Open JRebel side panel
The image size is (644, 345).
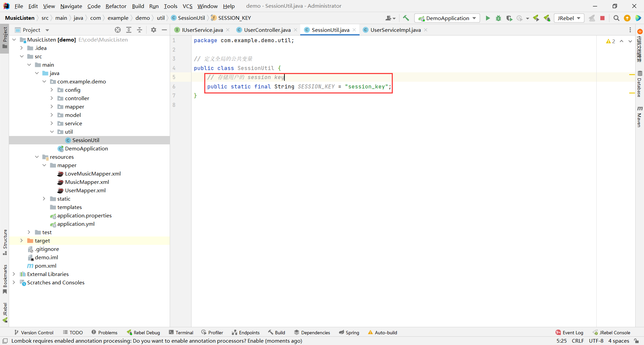5,313
